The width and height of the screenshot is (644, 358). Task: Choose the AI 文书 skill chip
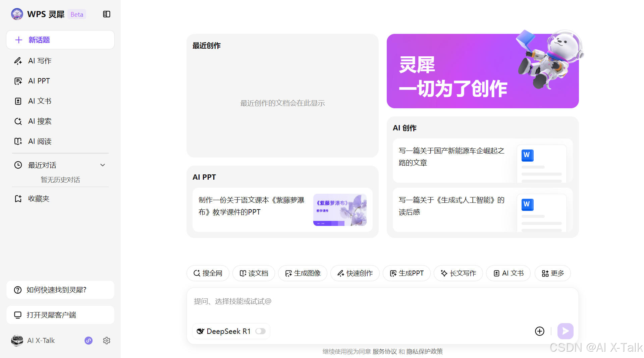(x=508, y=273)
